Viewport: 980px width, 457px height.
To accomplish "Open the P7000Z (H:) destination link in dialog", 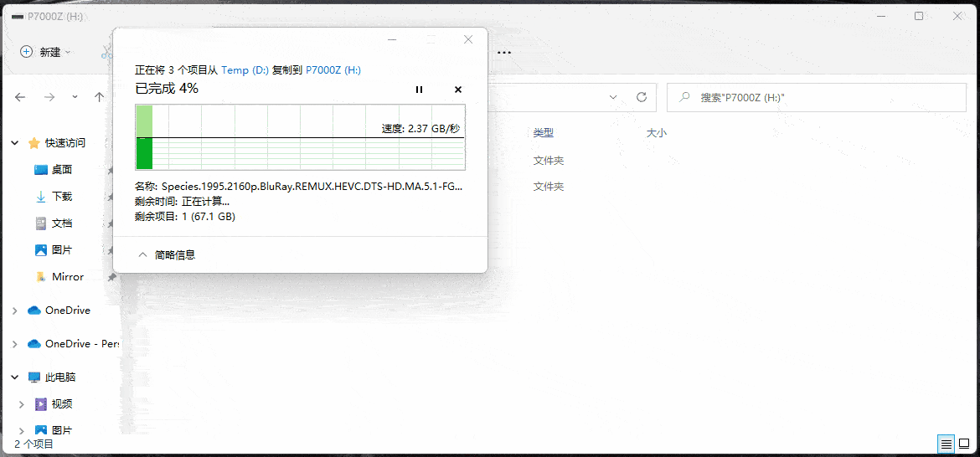I will (x=333, y=70).
